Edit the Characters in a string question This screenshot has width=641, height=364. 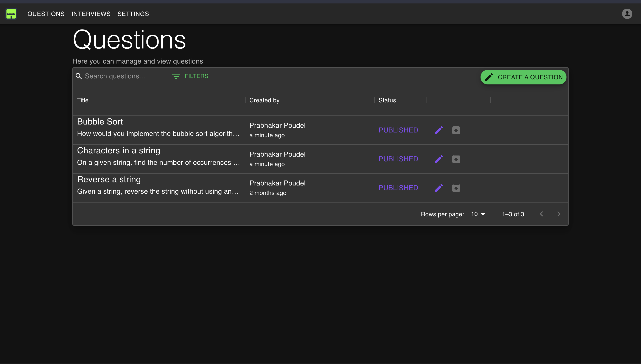[x=439, y=159]
